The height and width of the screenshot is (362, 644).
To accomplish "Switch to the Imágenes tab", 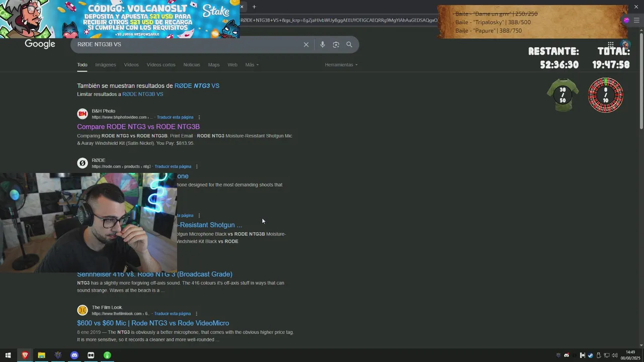I will click(x=106, y=65).
